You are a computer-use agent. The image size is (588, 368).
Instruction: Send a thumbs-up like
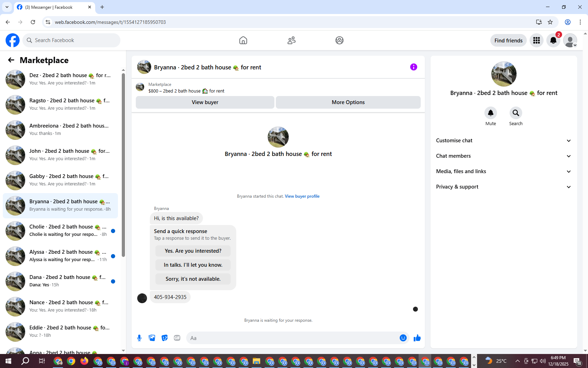417,338
